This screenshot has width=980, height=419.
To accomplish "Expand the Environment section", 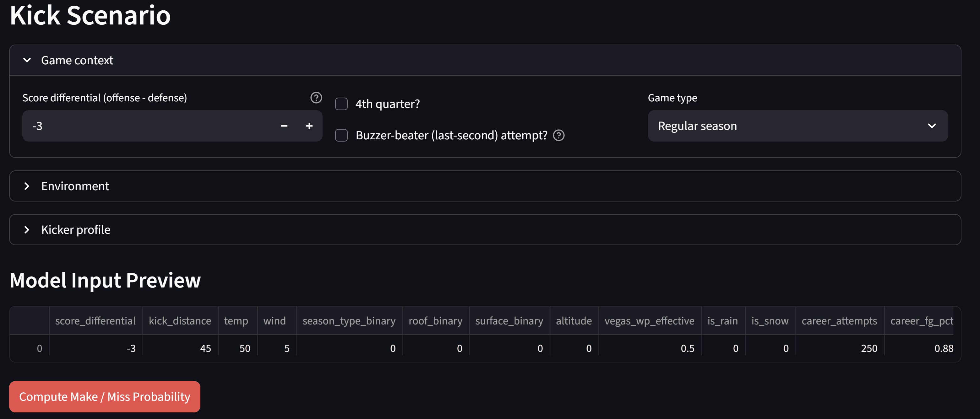I will (485, 186).
